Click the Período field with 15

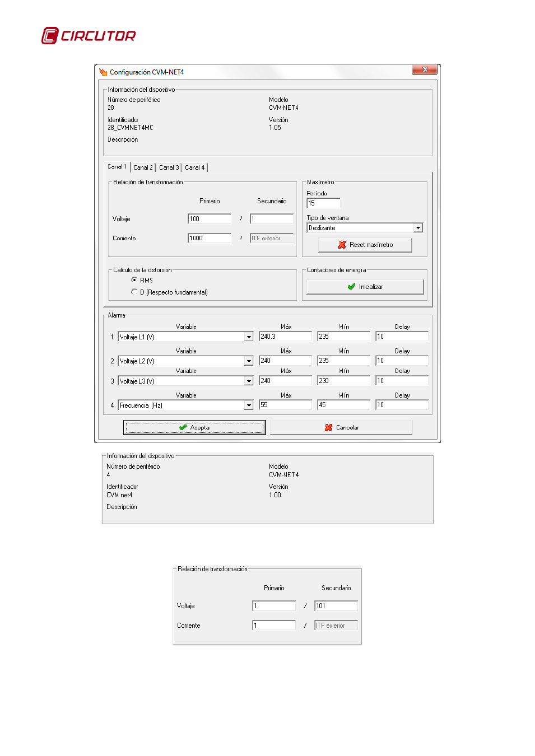(324, 203)
